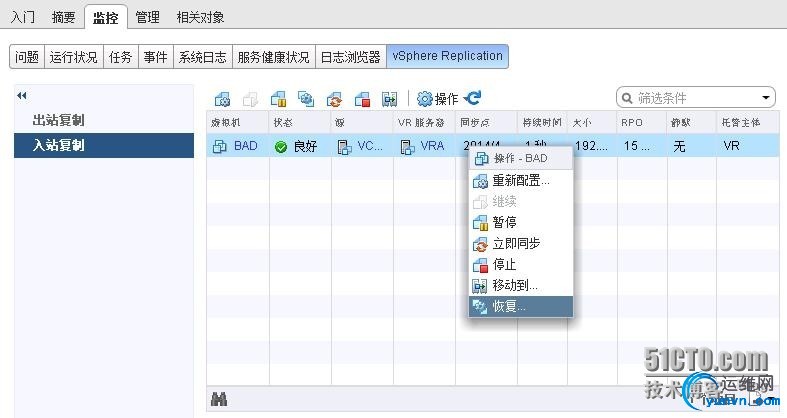Sort by the 状态 column header
The width and height of the screenshot is (787, 418).
click(300, 122)
